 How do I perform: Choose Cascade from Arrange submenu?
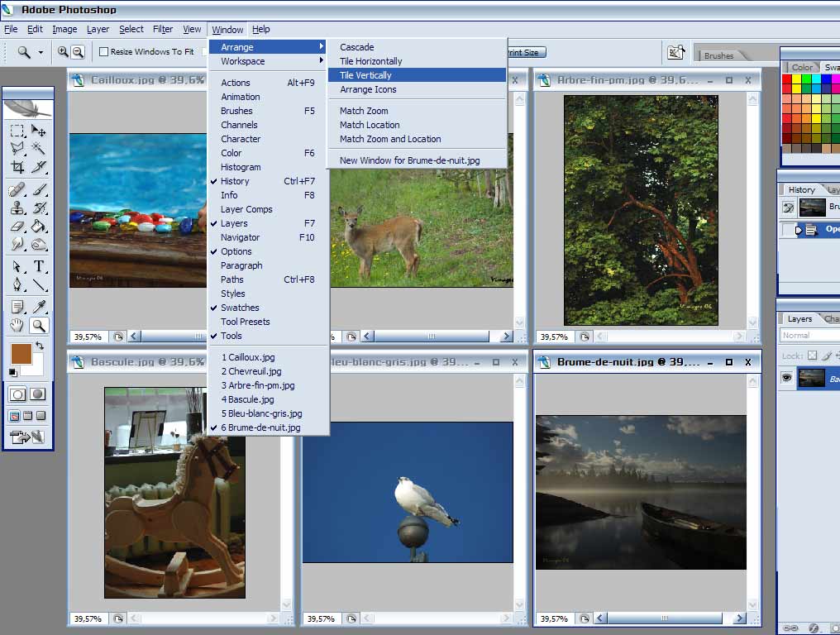click(x=418, y=47)
